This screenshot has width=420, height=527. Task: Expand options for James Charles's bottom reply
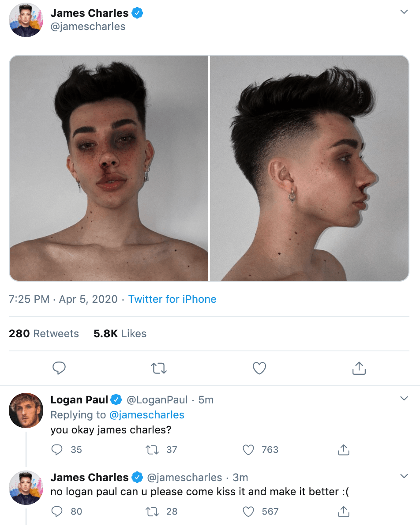(x=404, y=476)
